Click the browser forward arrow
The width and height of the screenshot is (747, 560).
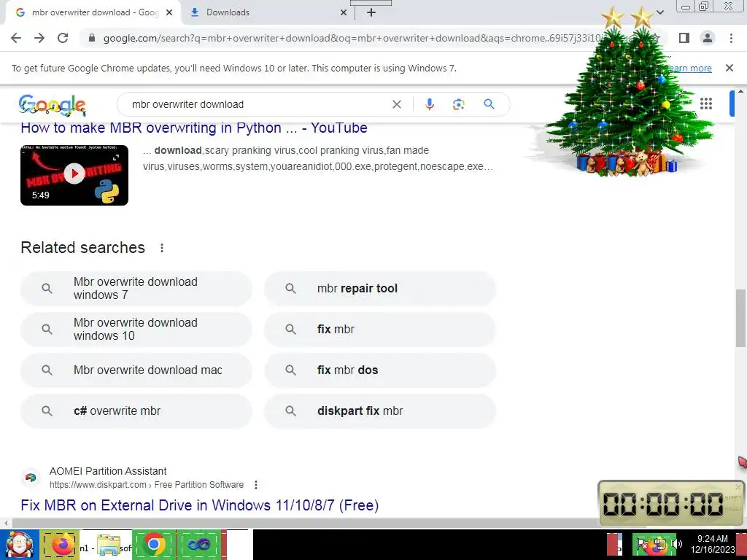[x=39, y=38]
